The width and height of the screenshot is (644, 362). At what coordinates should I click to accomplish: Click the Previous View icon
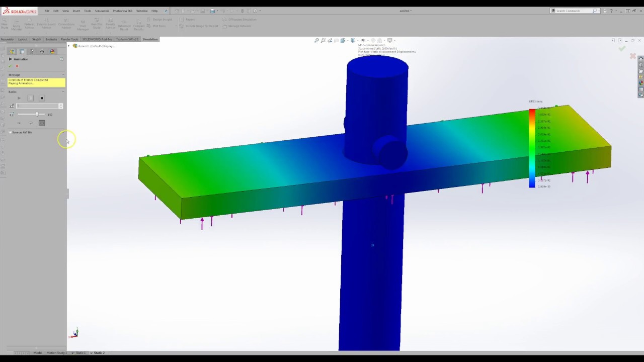coord(330,40)
